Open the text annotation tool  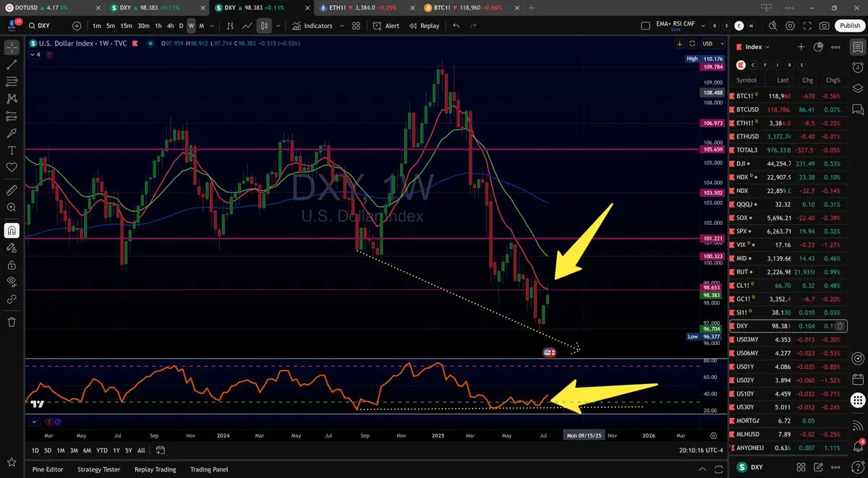click(x=12, y=150)
